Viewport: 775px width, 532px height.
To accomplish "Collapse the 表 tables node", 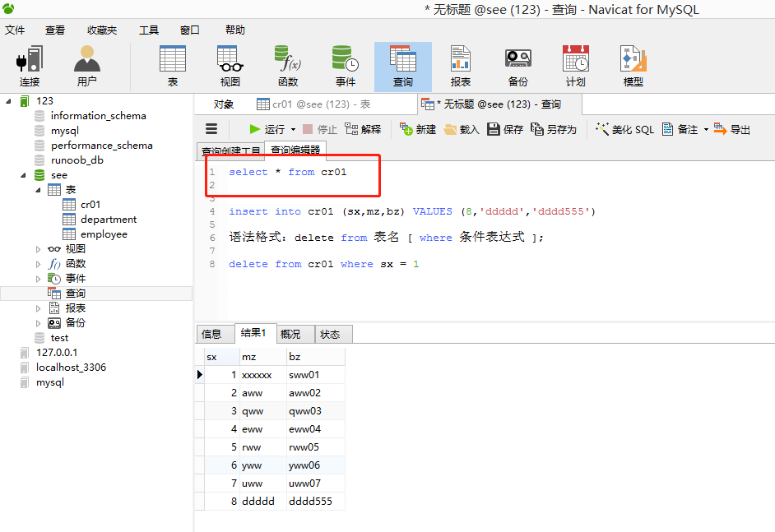I will 38,190.
